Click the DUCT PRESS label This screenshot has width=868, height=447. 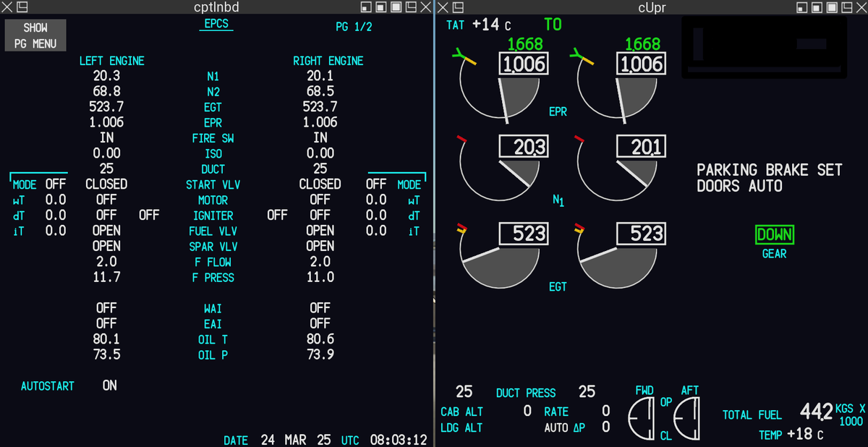526,393
